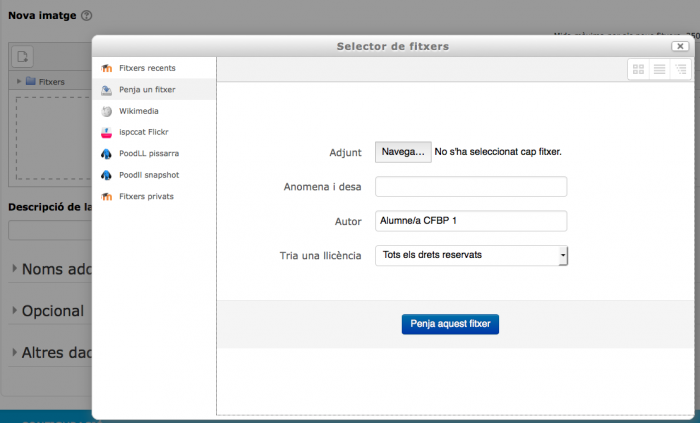
Task: Choose the PoodLL snapshot icon
Action: click(106, 175)
